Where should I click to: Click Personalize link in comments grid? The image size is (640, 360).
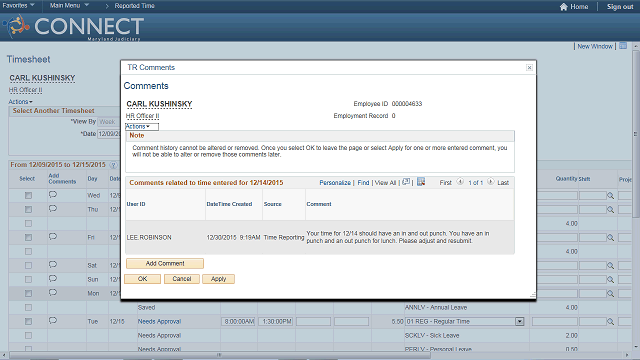pyautogui.click(x=335, y=182)
